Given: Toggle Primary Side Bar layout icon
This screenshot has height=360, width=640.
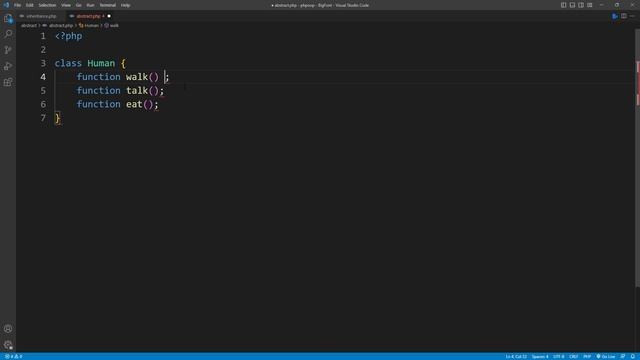Looking at the screenshot, I should (x=563, y=5).
